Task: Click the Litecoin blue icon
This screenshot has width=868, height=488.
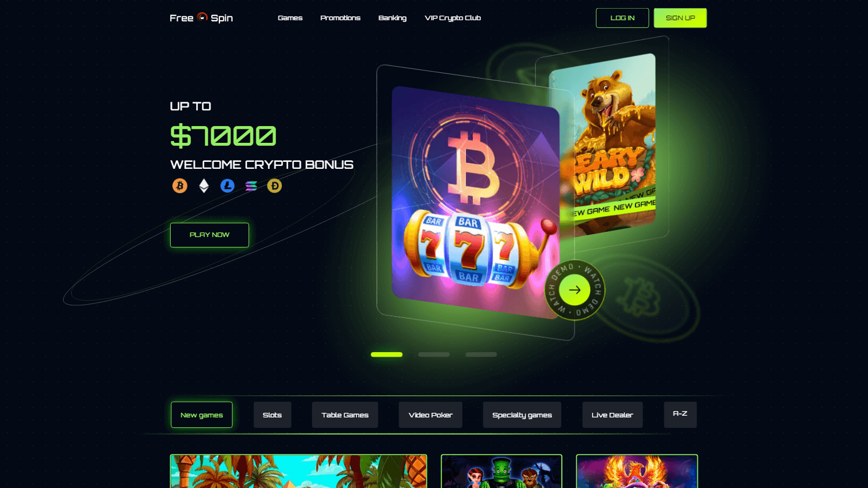Action: click(x=227, y=186)
